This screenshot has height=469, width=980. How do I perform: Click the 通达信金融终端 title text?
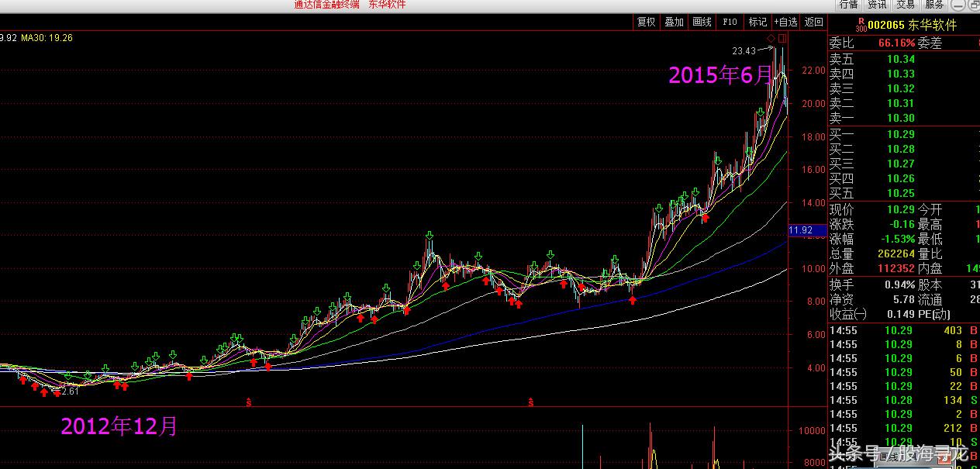click(327, 5)
